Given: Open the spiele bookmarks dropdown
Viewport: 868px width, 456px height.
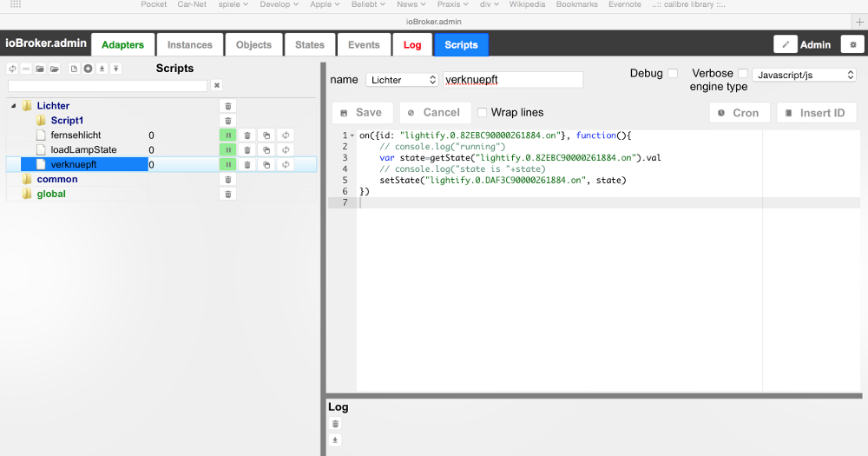Looking at the screenshot, I should tap(233, 4).
